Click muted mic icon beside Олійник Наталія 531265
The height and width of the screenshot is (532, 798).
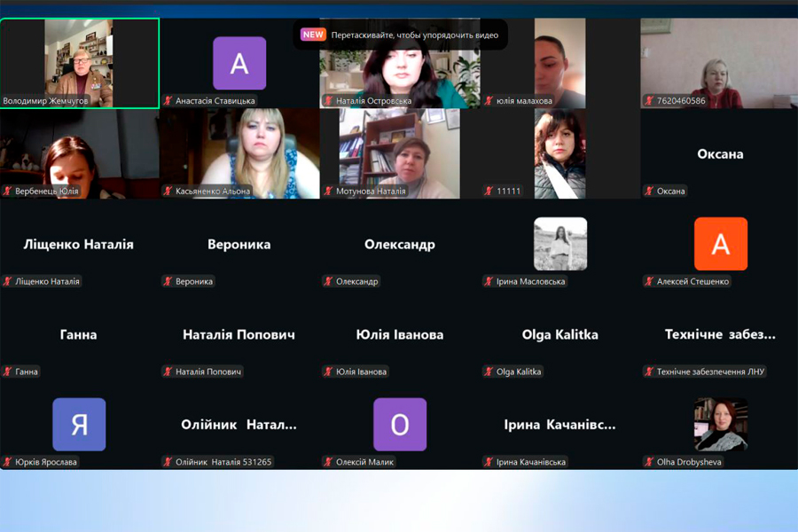pyautogui.click(x=168, y=462)
